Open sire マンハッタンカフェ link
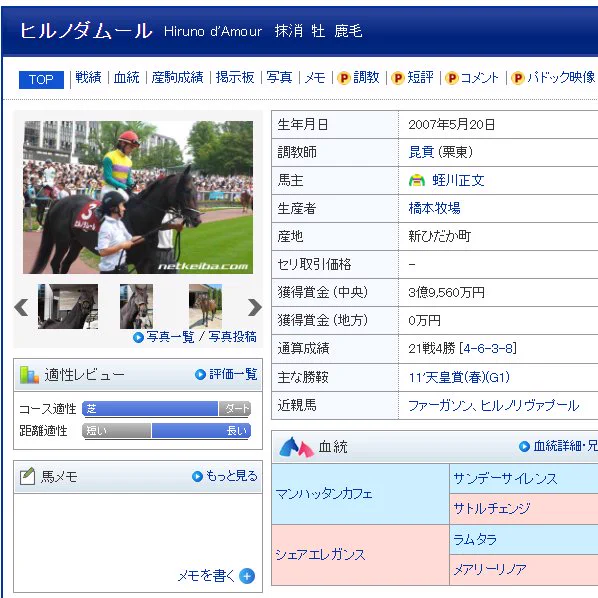Viewport: 598px width, 598px height. pos(324,494)
